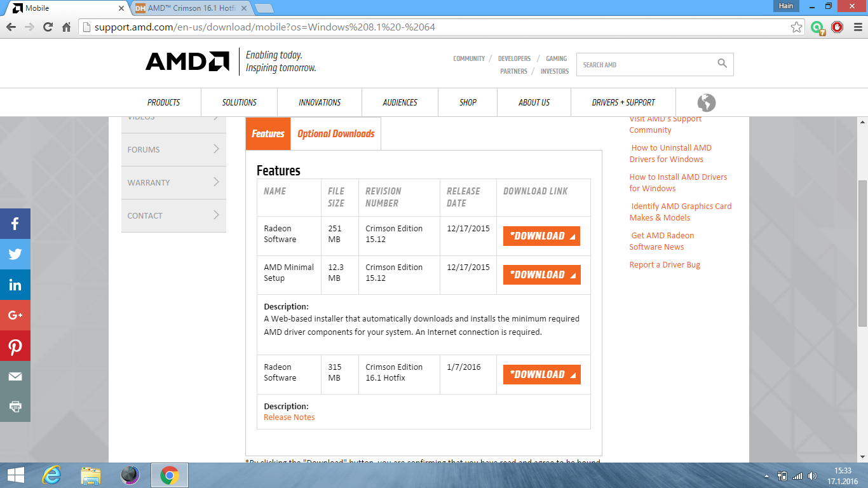Share page on LinkedIn sidebar icon
The width and height of the screenshot is (868, 488).
tap(15, 285)
